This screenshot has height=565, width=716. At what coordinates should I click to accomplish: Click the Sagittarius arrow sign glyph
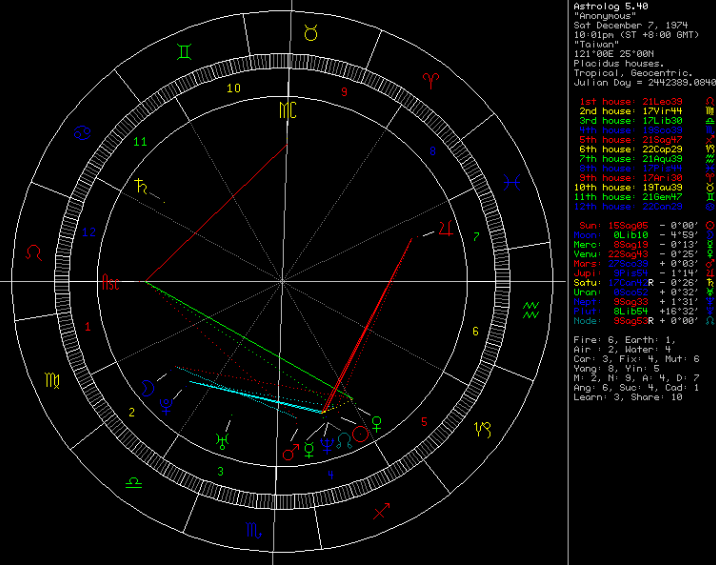click(381, 512)
